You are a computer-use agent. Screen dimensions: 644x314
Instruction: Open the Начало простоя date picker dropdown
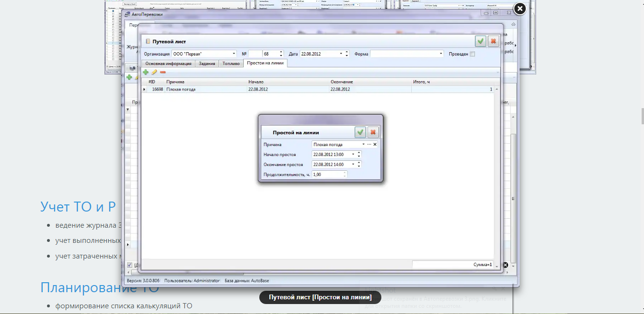(353, 154)
